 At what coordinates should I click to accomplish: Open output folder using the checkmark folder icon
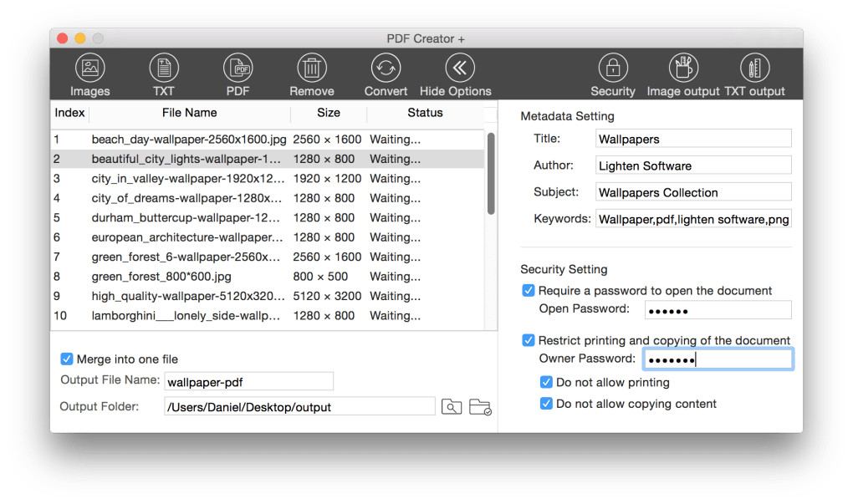480,406
